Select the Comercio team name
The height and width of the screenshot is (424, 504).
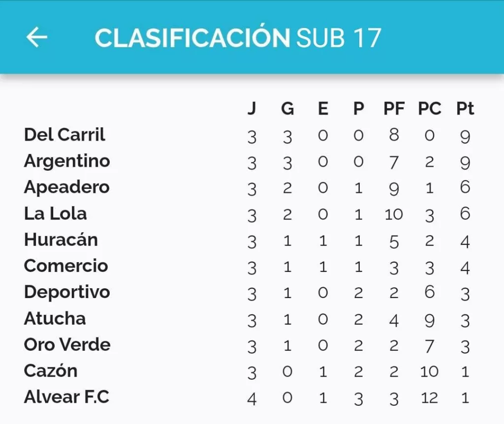point(66,266)
